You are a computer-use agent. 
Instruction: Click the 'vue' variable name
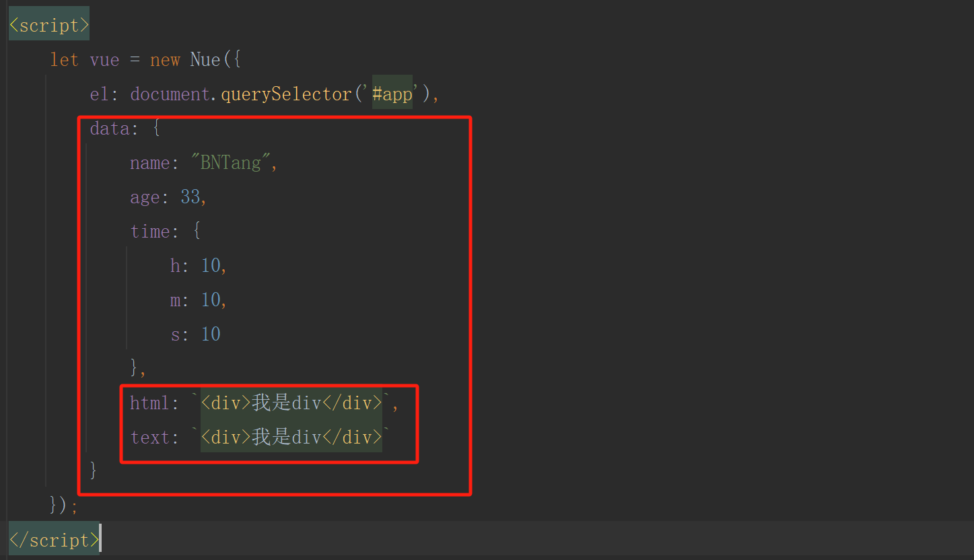104,60
